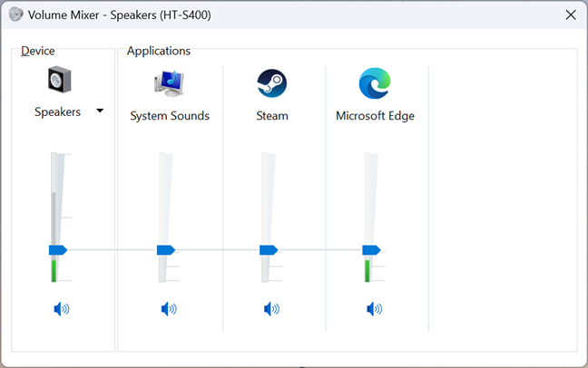Image resolution: width=588 pixels, height=368 pixels.
Task: Click the Microsoft Edge volume slider handle
Action: click(370, 249)
